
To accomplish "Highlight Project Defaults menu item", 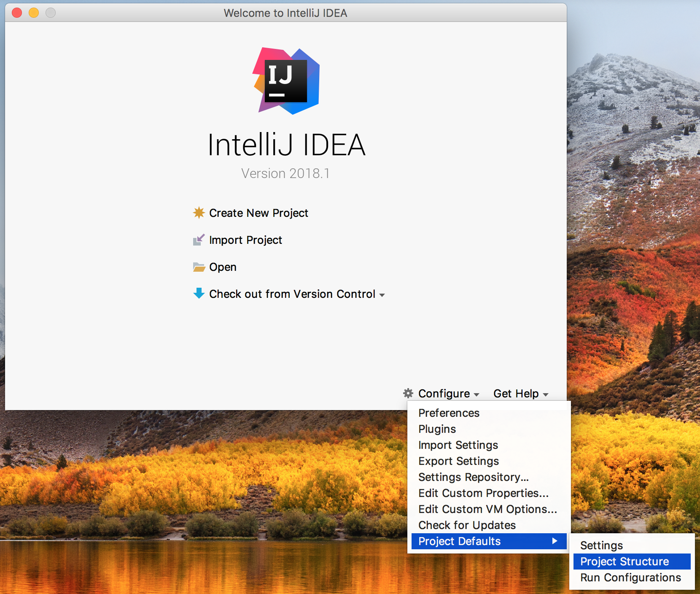I will [x=489, y=541].
